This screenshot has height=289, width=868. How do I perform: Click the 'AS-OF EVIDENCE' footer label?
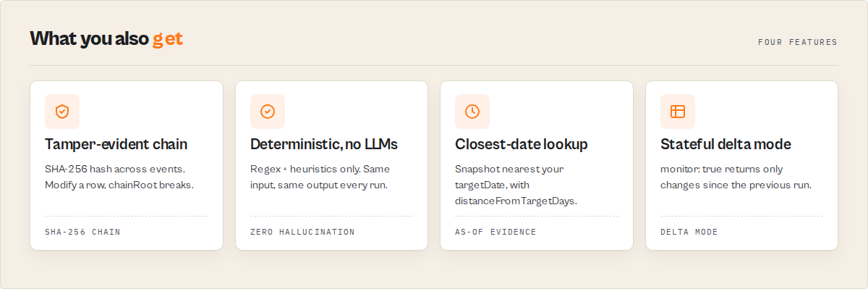pyautogui.click(x=495, y=232)
